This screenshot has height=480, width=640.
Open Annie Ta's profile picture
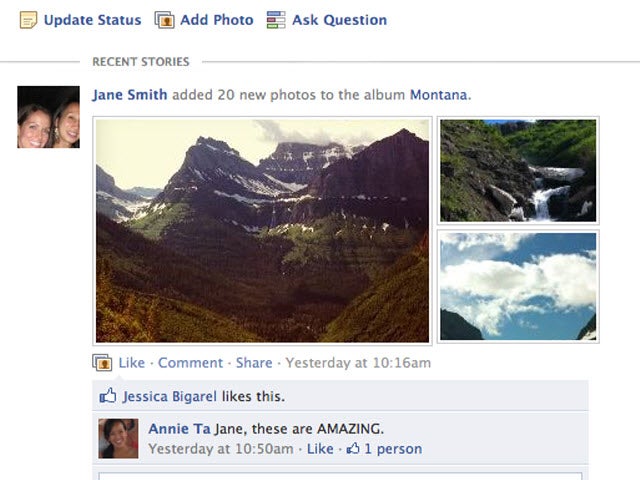click(x=118, y=438)
